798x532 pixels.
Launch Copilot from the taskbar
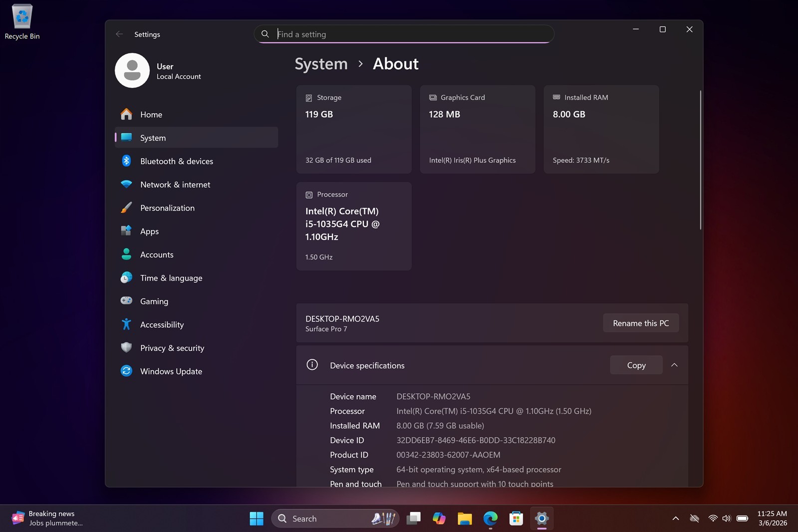(x=439, y=519)
